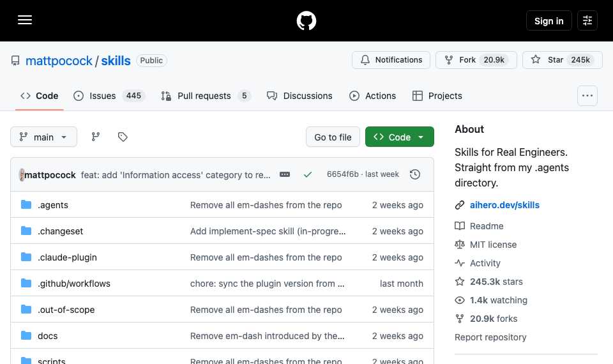613x364 pixels.
Task: Open commit 'Remove em-dash introduced by the...'
Action: 267,336
